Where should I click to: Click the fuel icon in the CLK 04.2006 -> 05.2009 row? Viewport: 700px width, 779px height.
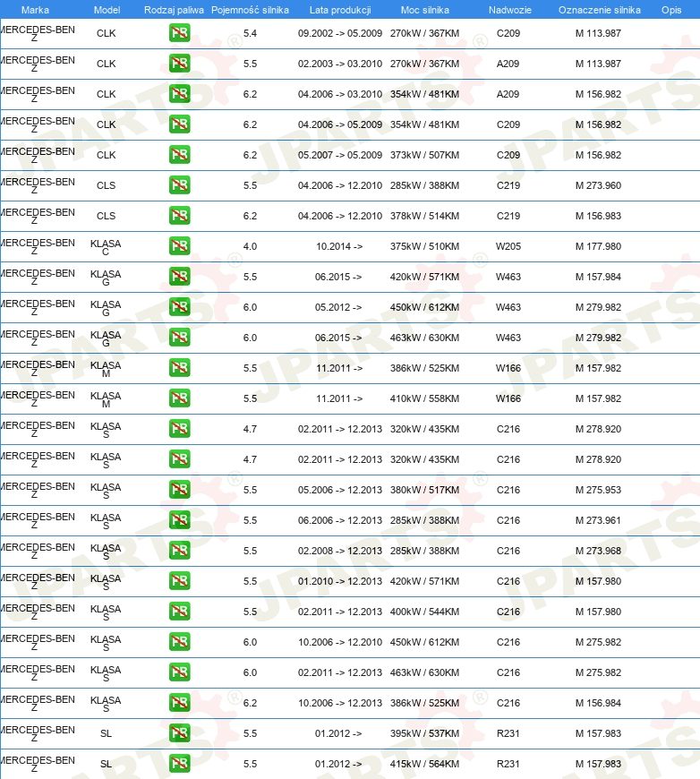[x=179, y=124]
